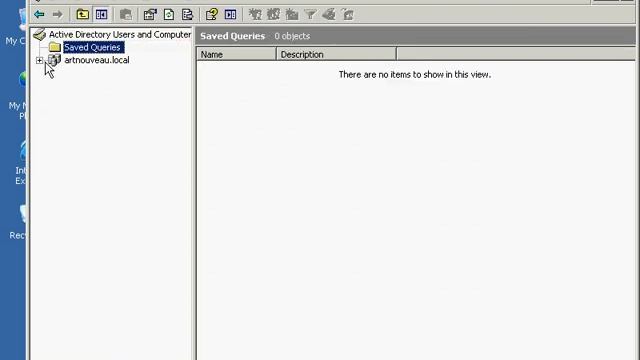Sort by the Name column header
Viewport: 640px width, 360px height.
pyautogui.click(x=236, y=54)
